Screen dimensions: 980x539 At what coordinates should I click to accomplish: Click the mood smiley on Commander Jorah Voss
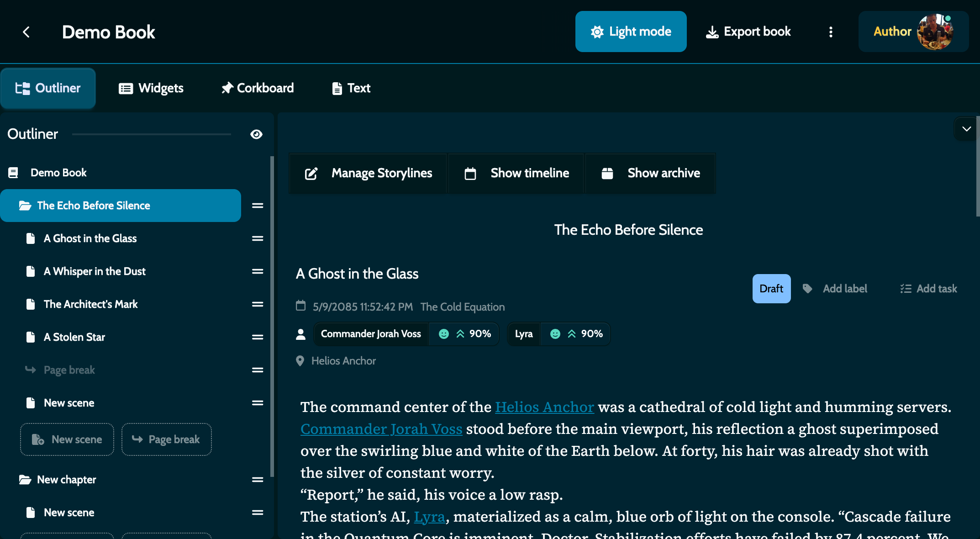click(443, 334)
